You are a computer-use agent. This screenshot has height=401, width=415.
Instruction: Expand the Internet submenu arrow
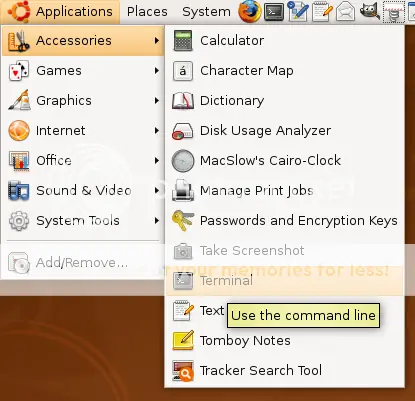157,131
